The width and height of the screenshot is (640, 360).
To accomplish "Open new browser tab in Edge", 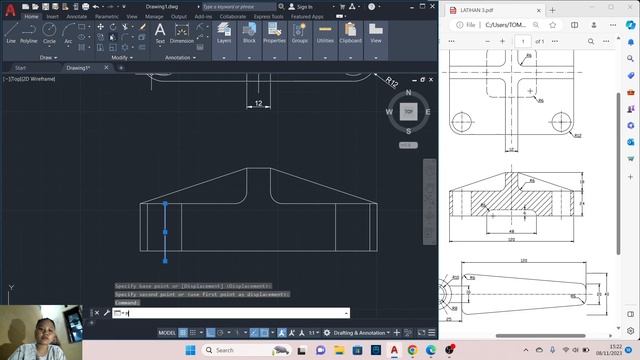I will tap(552, 10).
